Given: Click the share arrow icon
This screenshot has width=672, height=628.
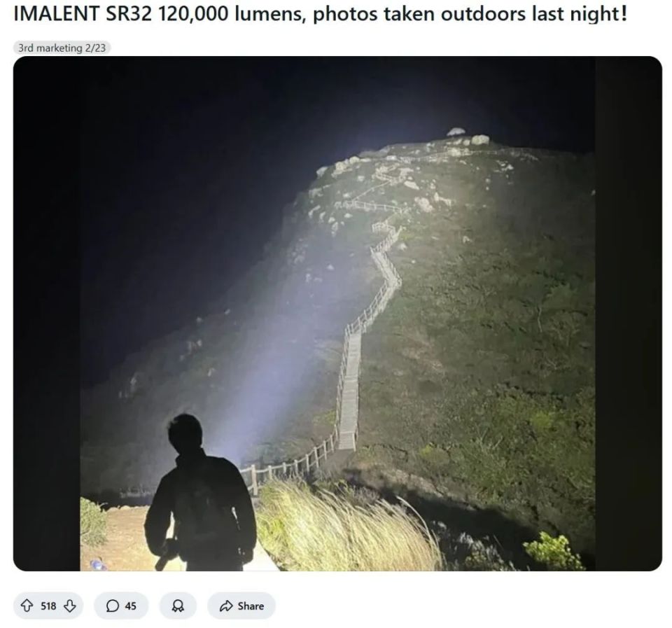Looking at the screenshot, I should click(x=225, y=606).
